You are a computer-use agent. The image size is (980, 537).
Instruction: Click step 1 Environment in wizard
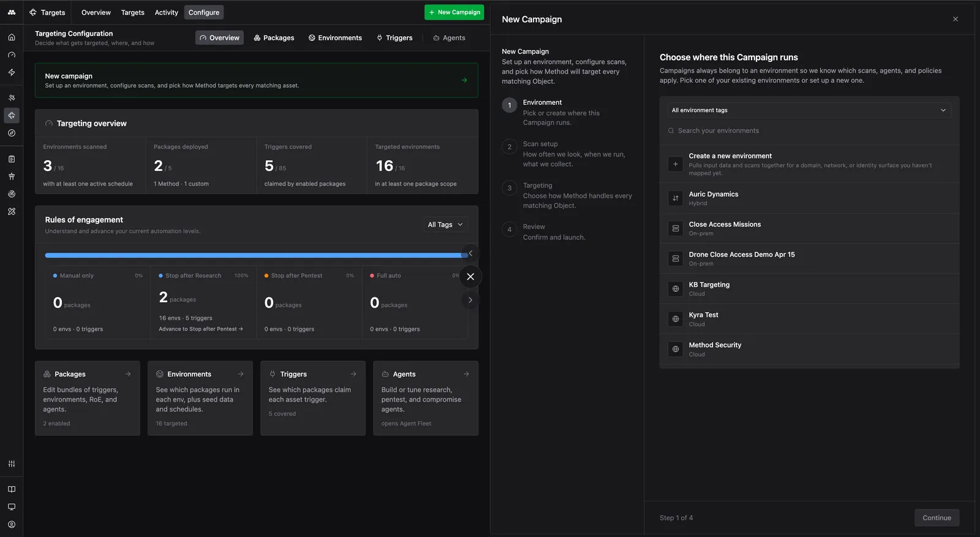[567, 112]
